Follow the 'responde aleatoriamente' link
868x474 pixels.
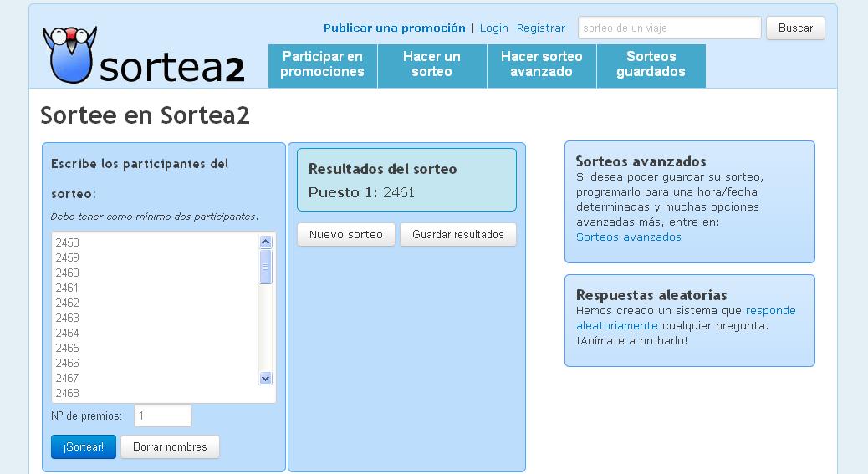(x=686, y=318)
